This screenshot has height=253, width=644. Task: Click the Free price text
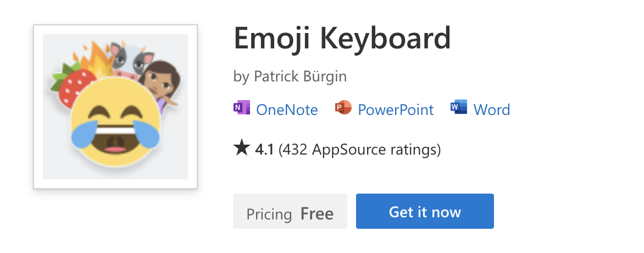click(x=317, y=213)
